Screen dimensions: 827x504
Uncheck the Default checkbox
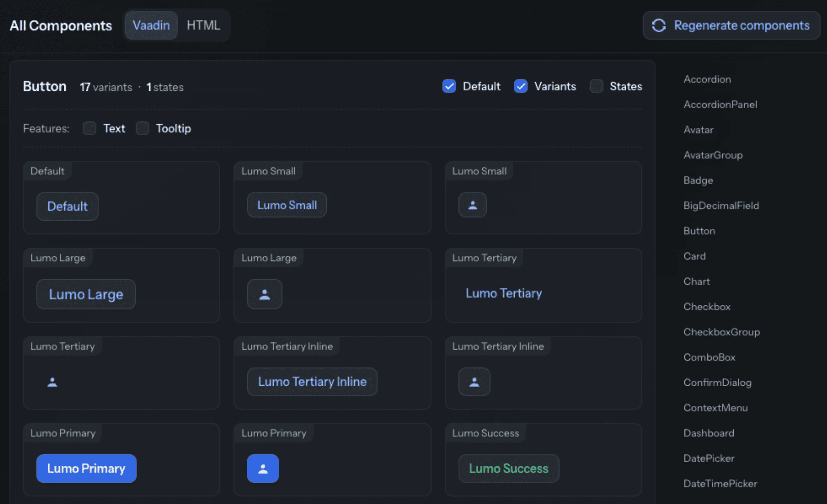point(449,86)
